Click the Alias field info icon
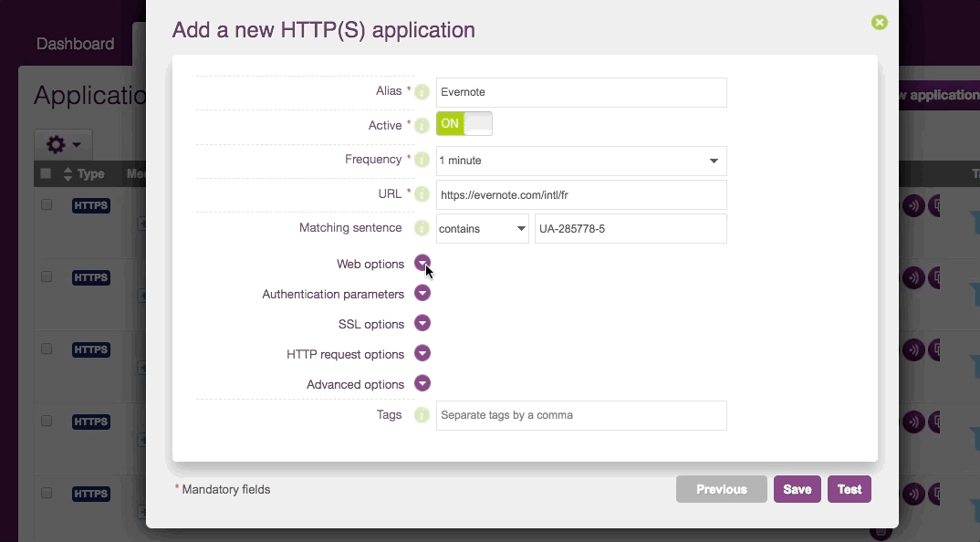This screenshot has height=542, width=980. [x=422, y=92]
